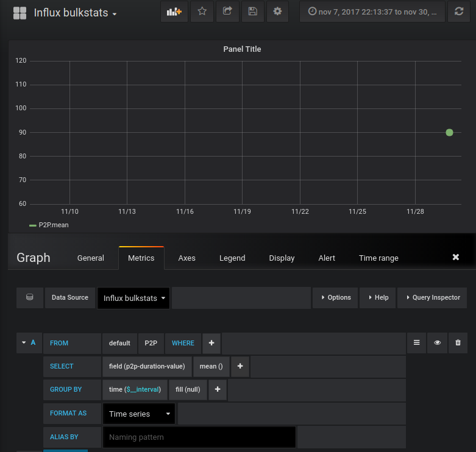Collapse query A with the arrow toggle
This screenshot has width=476, height=452.
[x=24, y=342]
